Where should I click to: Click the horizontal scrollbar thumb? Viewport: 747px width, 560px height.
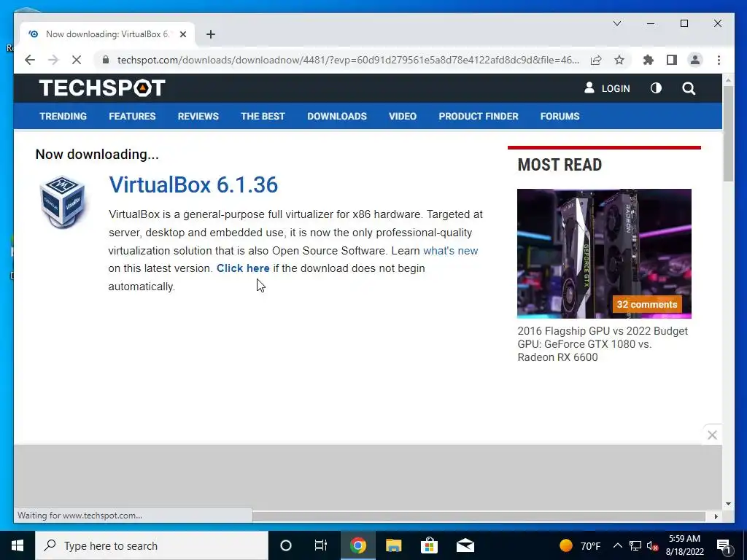click(x=479, y=516)
